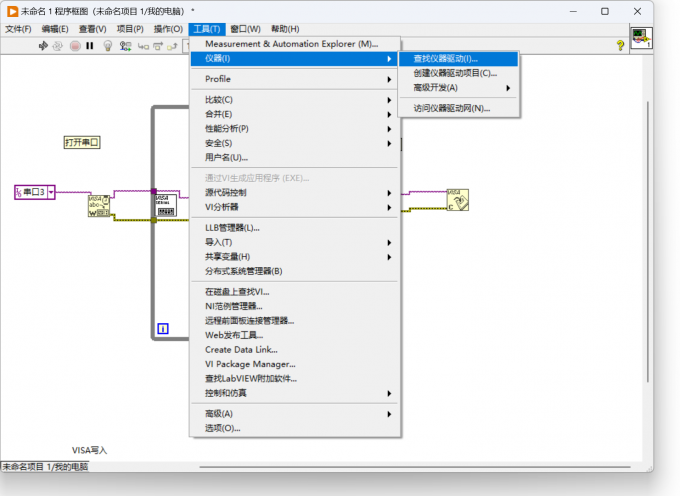Open NI范例管理器... entry
The image size is (680, 496).
pyautogui.click(x=294, y=307)
